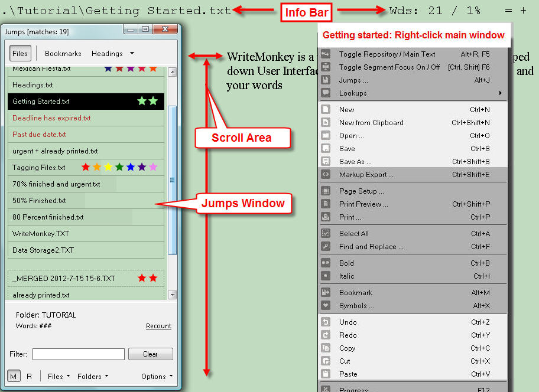The width and height of the screenshot is (539, 392).
Task: Click the Bold icon in menu
Action: coord(326,263)
